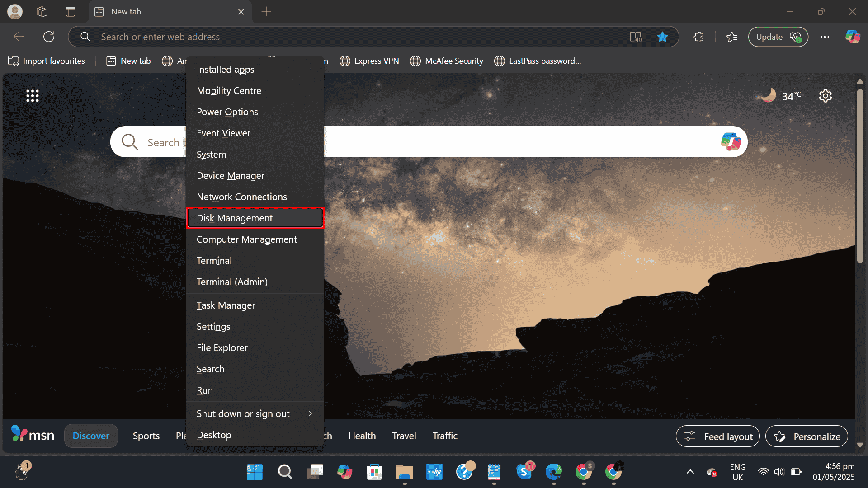Open Skype from the taskbar
This screenshot has width=868, height=488.
click(524, 472)
